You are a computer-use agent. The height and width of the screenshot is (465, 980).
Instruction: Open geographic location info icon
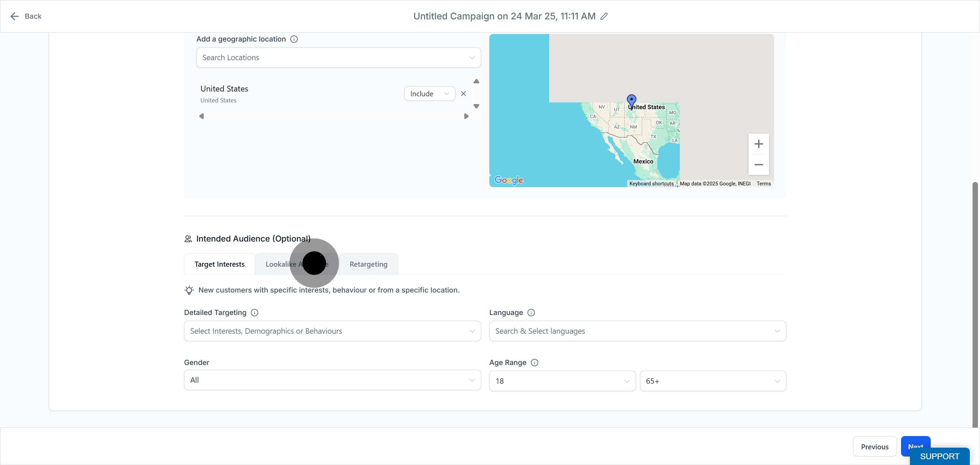(x=294, y=39)
